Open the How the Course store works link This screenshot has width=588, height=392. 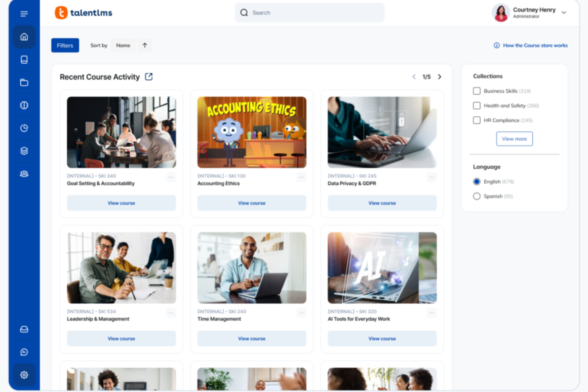[x=535, y=45]
